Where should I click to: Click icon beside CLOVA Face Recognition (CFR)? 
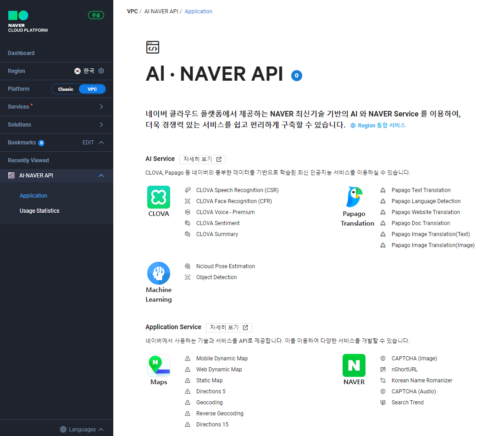[188, 201]
